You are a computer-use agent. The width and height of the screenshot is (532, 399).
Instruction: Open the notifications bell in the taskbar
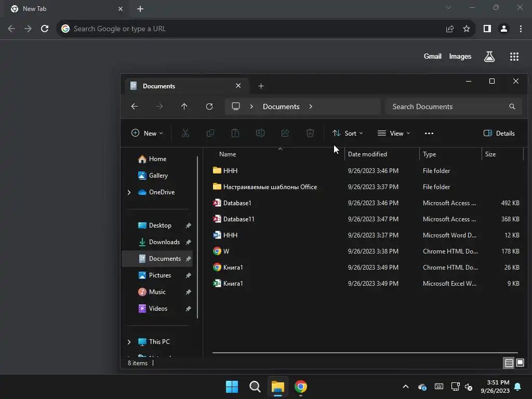point(518,387)
